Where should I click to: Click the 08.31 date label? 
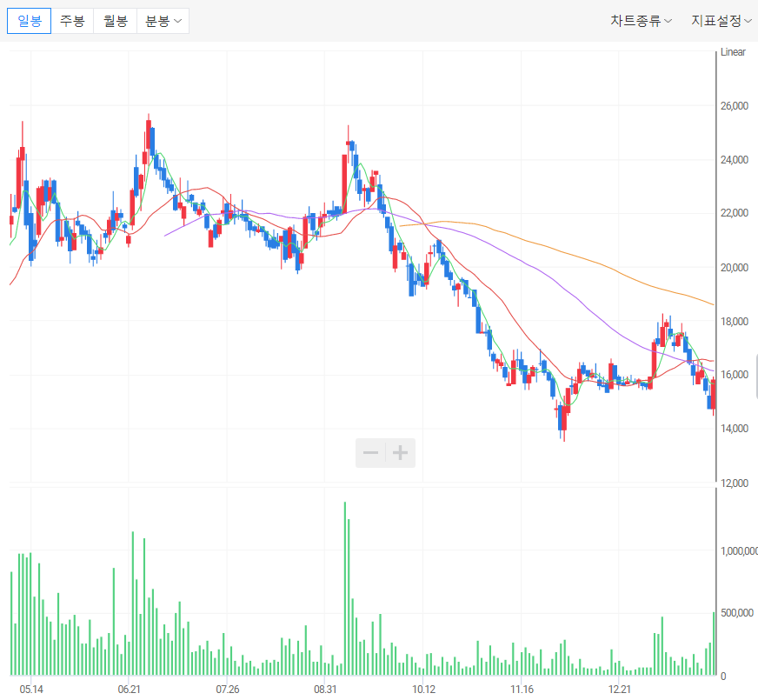[325, 690]
